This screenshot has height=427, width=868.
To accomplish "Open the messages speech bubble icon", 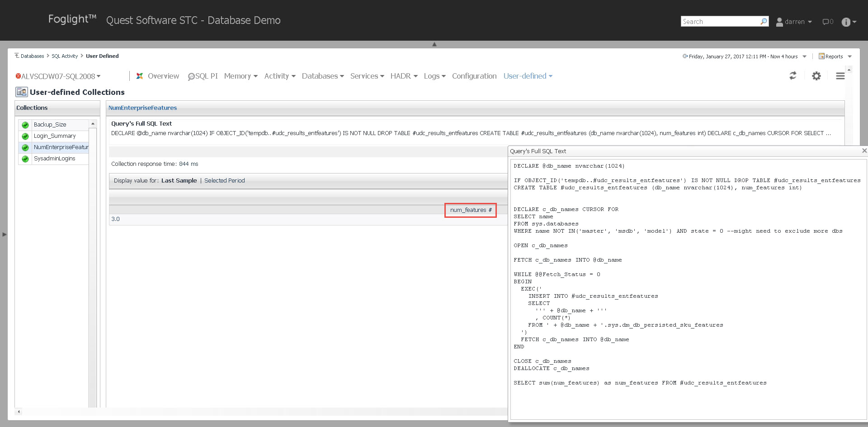I will coord(827,22).
